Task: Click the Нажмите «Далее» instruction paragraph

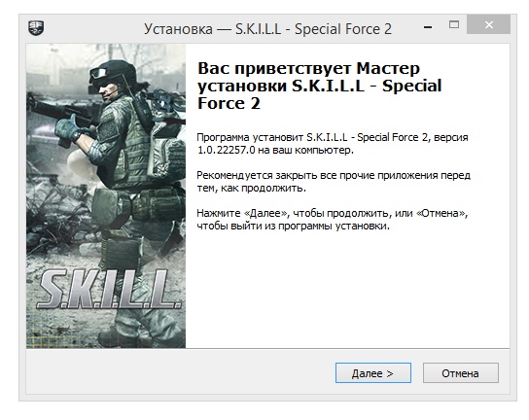Action: coord(333,220)
